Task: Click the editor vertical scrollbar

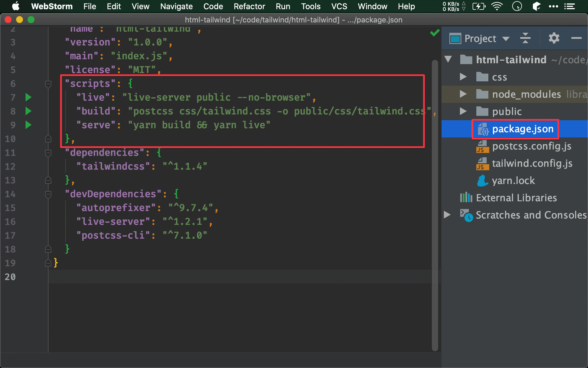Action: point(435,206)
